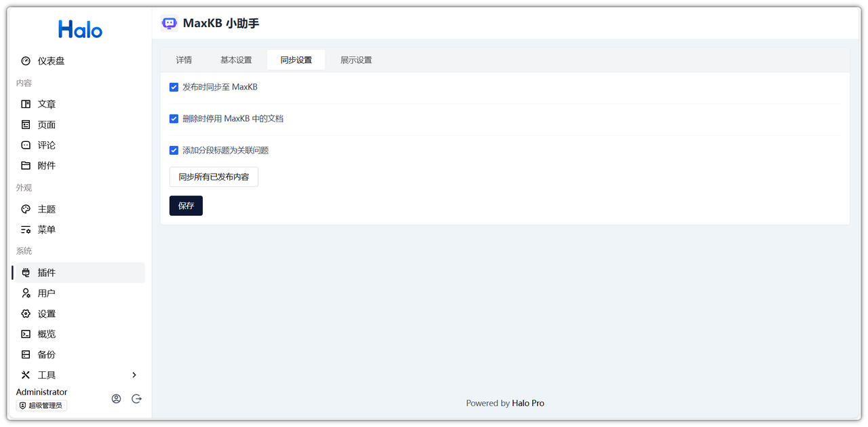Toggle disable MaxKB documents on delete

[174, 119]
